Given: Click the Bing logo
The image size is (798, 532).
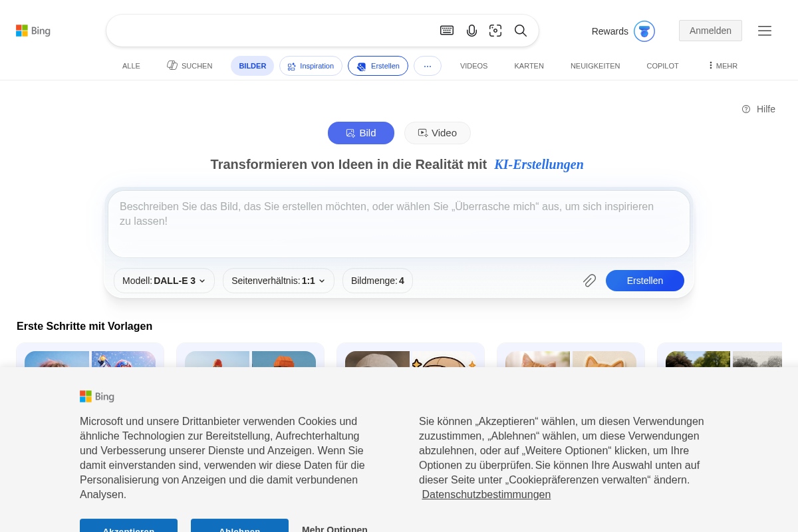Looking at the screenshot, I should coord(33,30).
